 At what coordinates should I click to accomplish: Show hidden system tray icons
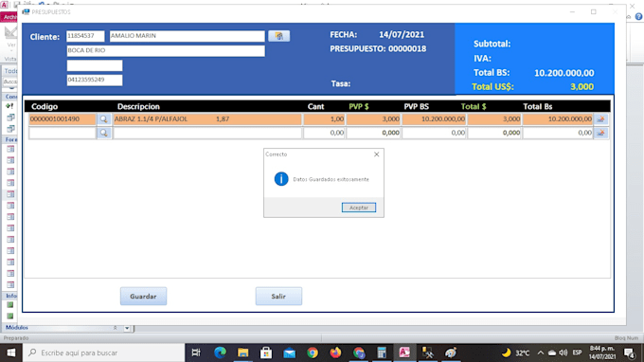pos(541,353)
